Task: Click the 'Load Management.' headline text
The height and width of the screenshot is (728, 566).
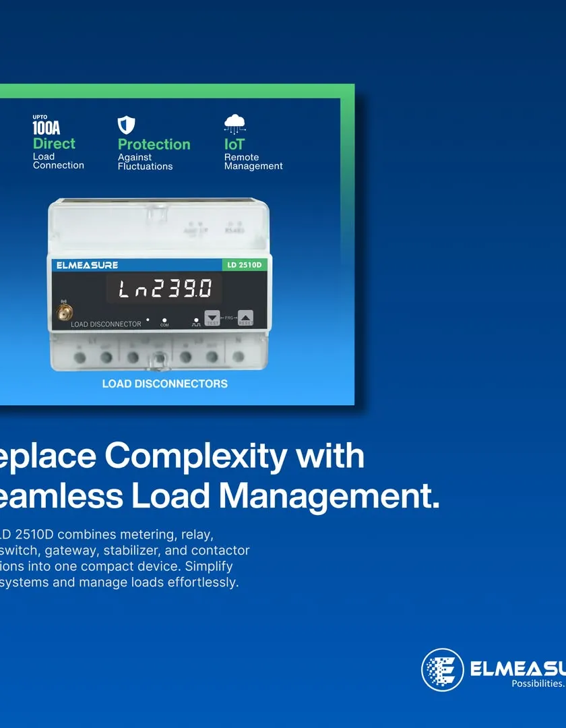Action: (285, 495)
